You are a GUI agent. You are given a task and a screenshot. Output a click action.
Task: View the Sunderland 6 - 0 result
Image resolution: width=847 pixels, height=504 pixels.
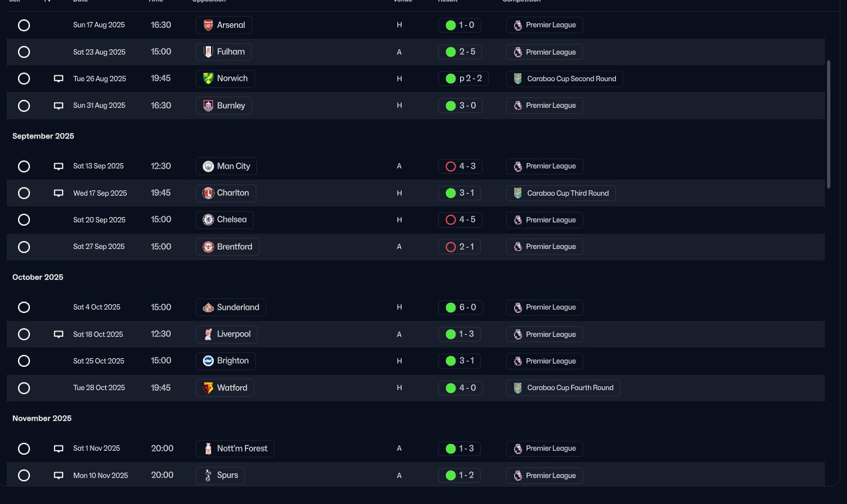point(460,308)
